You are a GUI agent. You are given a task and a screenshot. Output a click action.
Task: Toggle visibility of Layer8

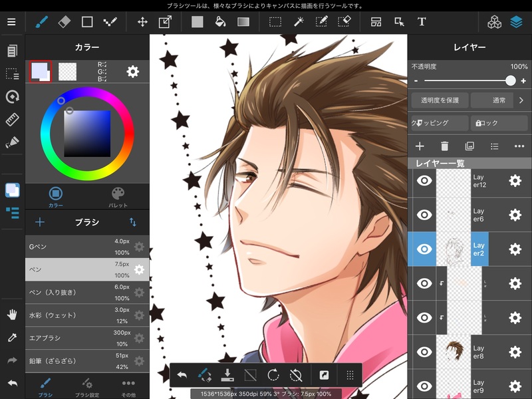tap(424, 352)
